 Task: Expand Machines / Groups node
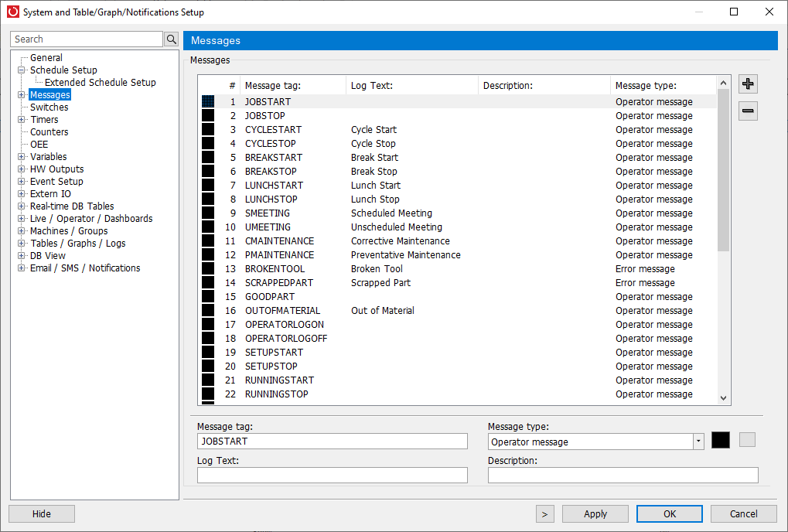(x=21, y=231)
